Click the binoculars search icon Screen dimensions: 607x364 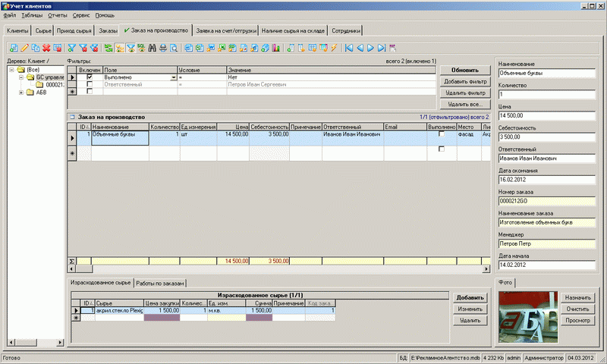click(x=152, y=48)
